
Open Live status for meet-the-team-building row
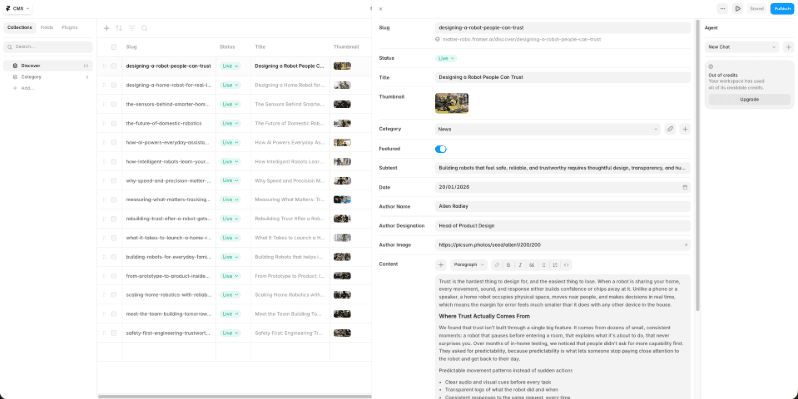pos(230,314)
